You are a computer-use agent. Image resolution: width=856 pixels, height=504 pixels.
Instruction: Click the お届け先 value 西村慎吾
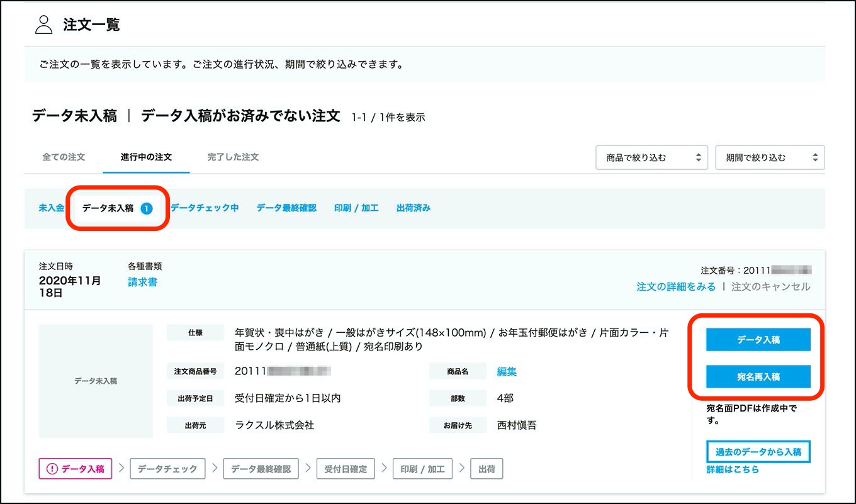pyautogui.click(x=517, y=425)
